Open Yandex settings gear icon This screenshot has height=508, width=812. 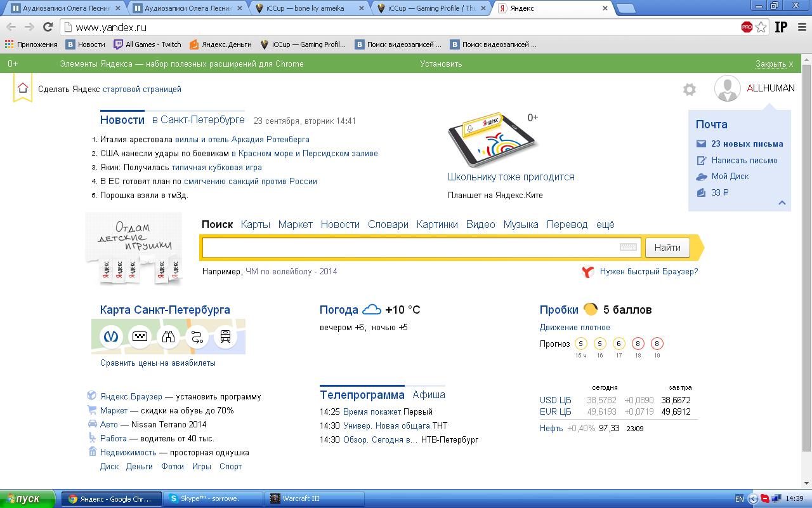pyautogui.click(x=690, y=90)
